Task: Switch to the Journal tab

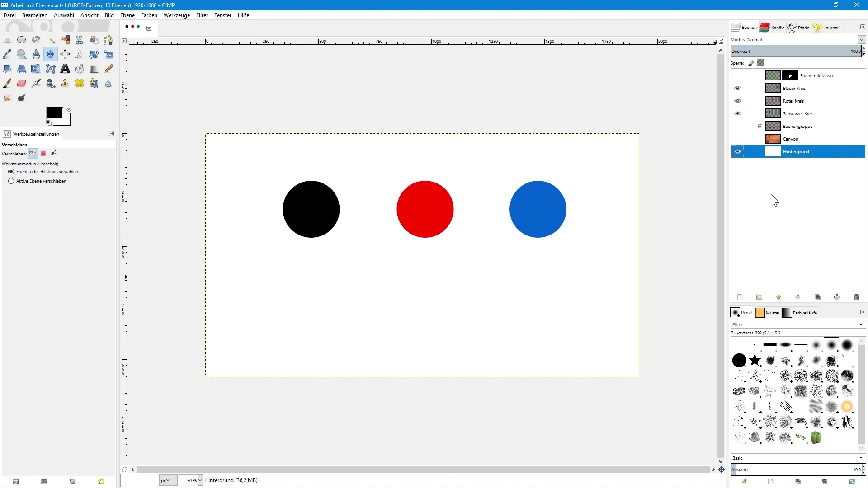Action: [826, 28]
